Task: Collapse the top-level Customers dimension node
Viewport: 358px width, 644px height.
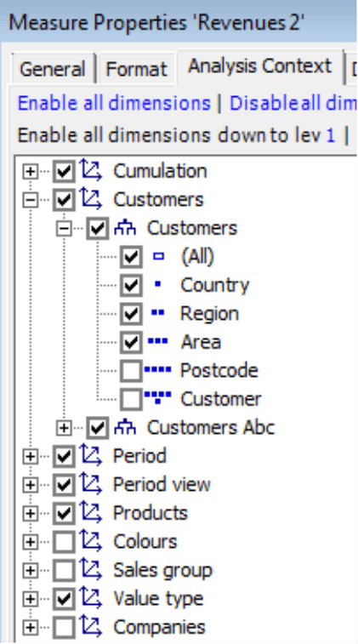Action: 30,200
